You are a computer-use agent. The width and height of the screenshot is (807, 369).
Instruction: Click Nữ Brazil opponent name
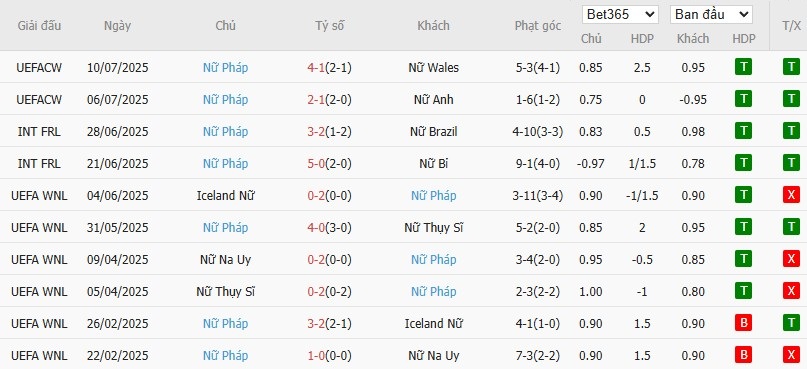click(x=433, y=132)
